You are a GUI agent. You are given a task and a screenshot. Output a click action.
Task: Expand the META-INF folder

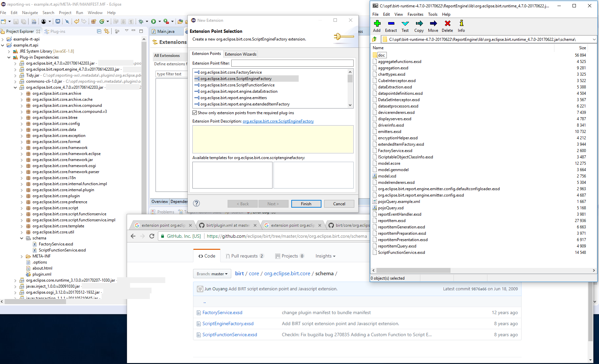tap(22, 256)
